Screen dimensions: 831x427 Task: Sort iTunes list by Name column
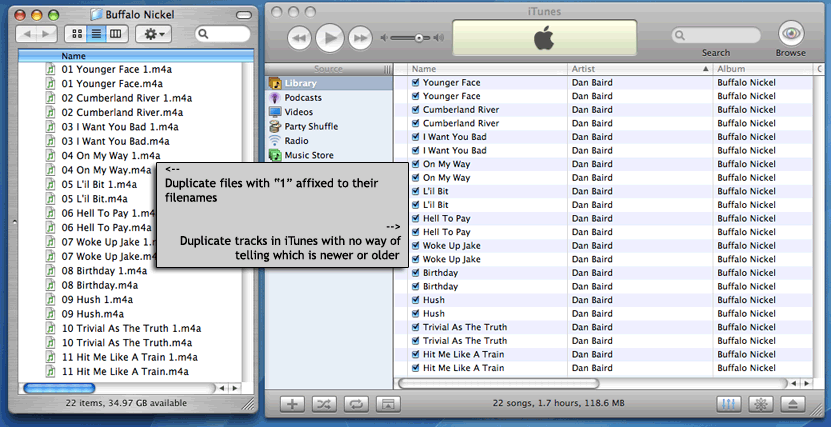(x=488, y=69)
